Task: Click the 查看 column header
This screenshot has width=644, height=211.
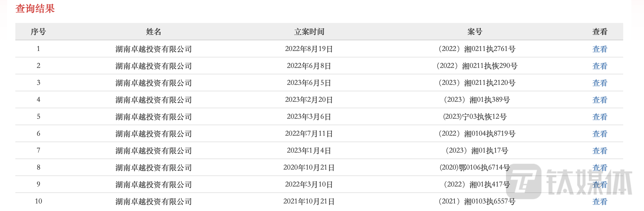Action: tap(600, 32)
